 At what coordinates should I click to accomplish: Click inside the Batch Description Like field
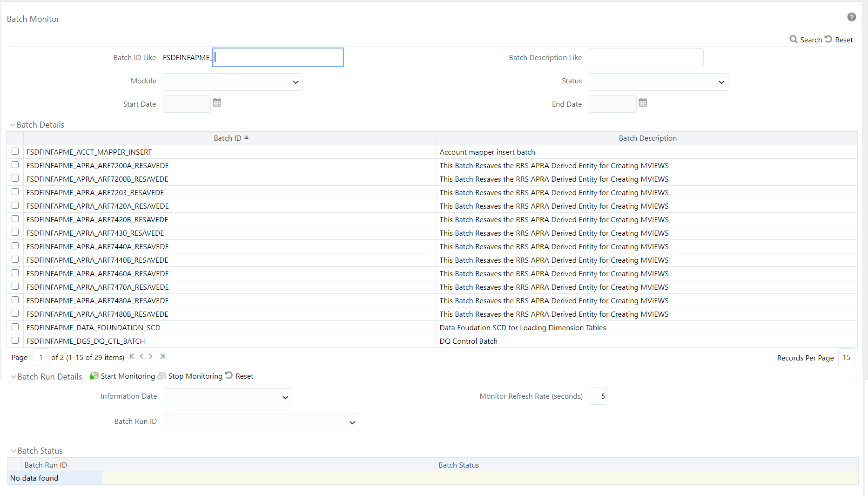[x=646, y=57]
